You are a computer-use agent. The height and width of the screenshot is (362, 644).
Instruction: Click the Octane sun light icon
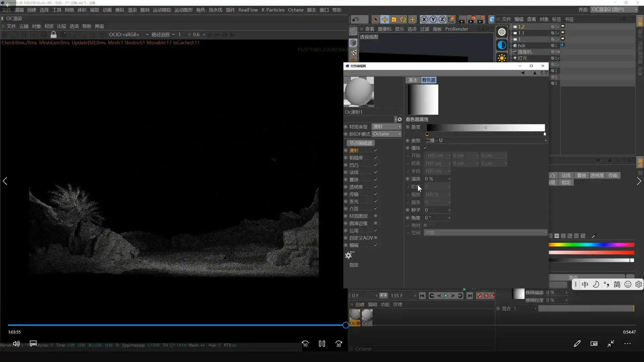502,58
